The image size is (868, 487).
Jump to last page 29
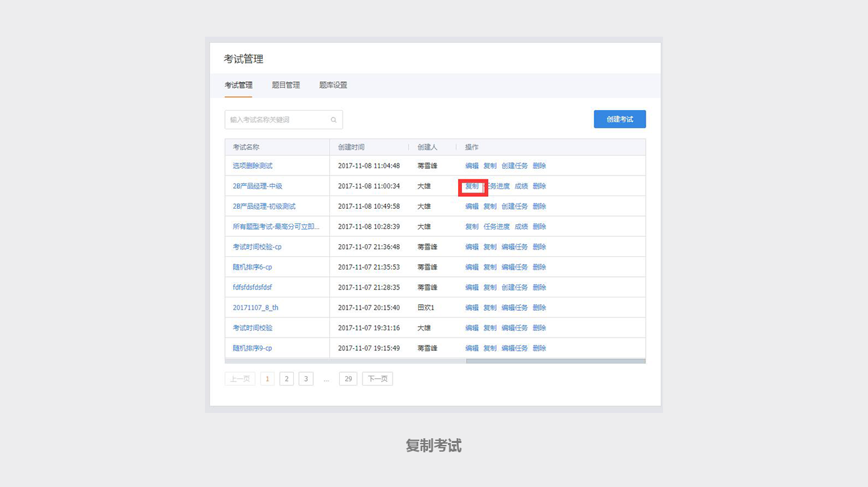pyautogui.click(x=348, y=379)
